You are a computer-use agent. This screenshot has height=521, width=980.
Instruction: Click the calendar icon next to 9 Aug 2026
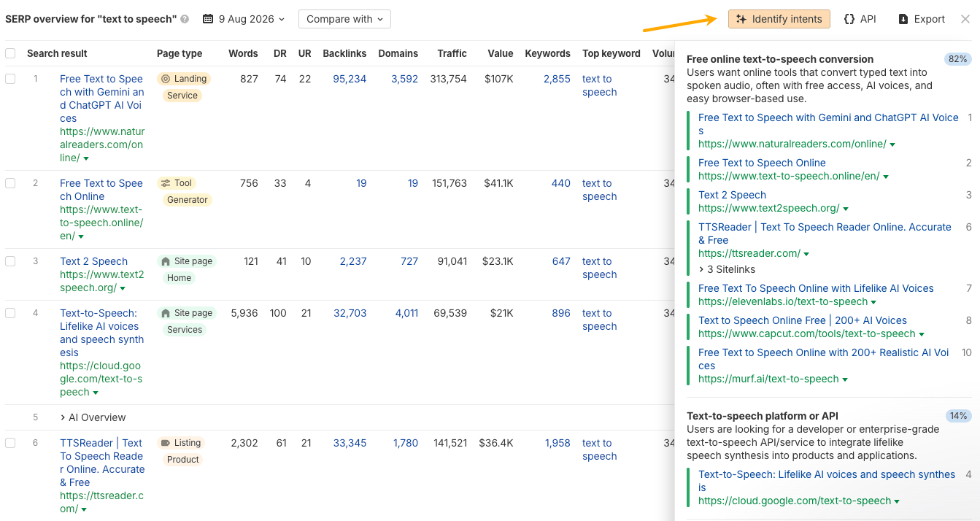click(x=208, y=20)
